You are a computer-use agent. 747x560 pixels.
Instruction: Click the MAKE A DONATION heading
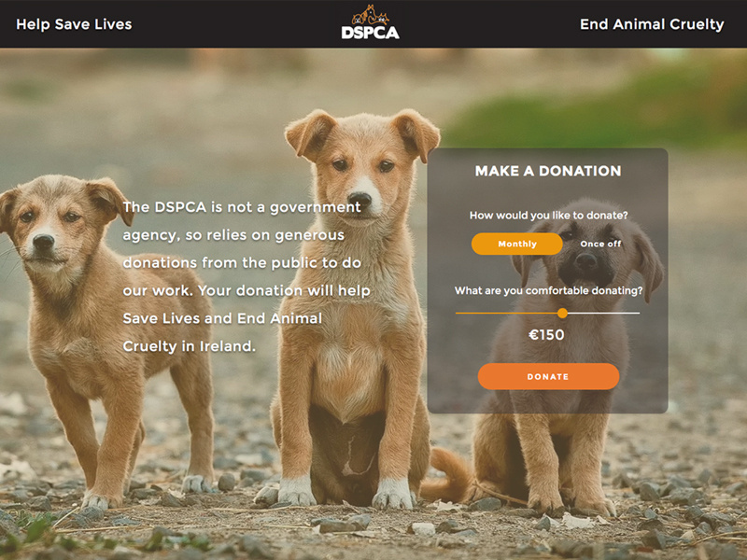548,171
